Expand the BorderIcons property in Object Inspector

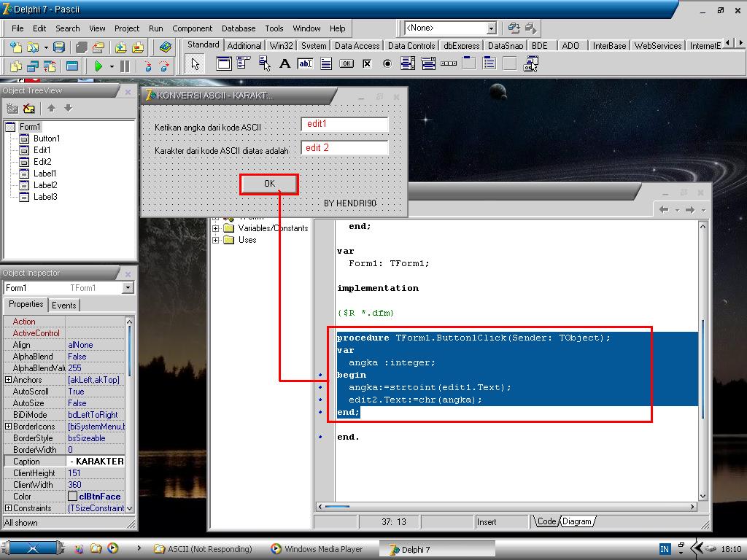[x=9, y=426]
